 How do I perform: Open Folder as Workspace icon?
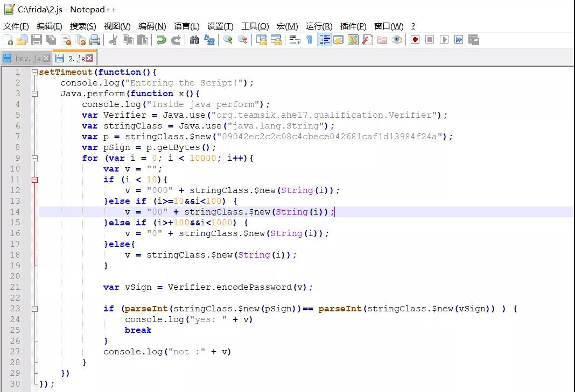pyautogui.click(x=382, y=40)
